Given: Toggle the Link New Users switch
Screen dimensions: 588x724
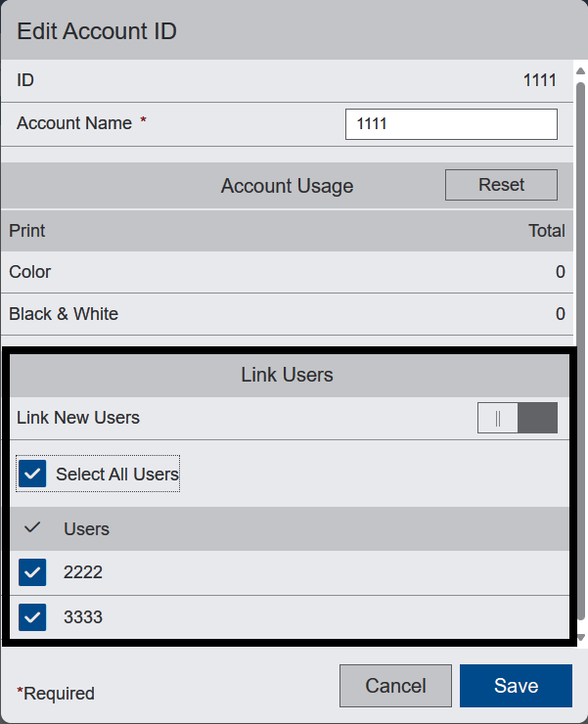Looking at the screenshot, I should click(518, 418).
